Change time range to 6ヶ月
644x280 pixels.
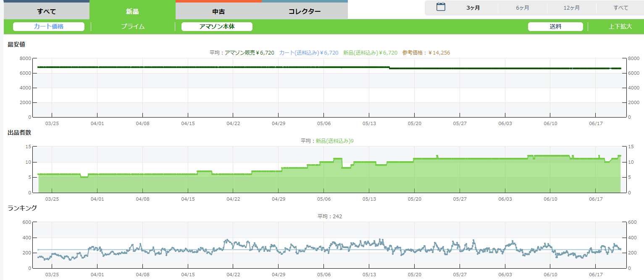(523, 8)
